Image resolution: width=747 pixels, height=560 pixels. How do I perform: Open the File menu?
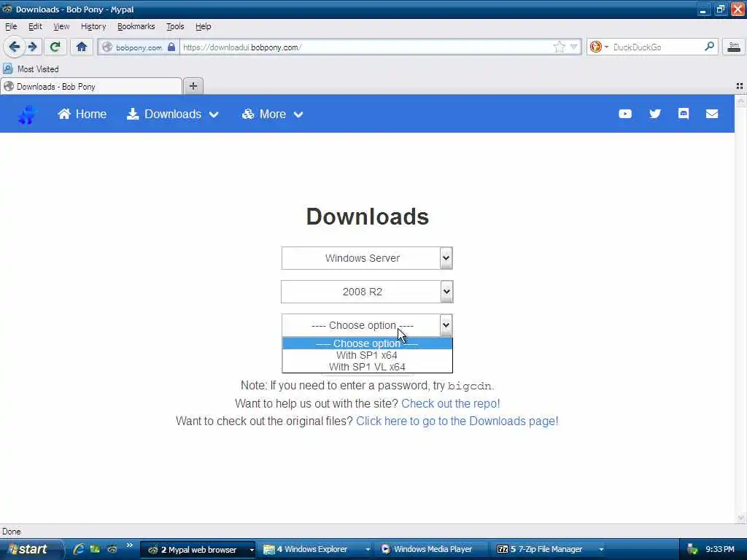click(11, 27)
